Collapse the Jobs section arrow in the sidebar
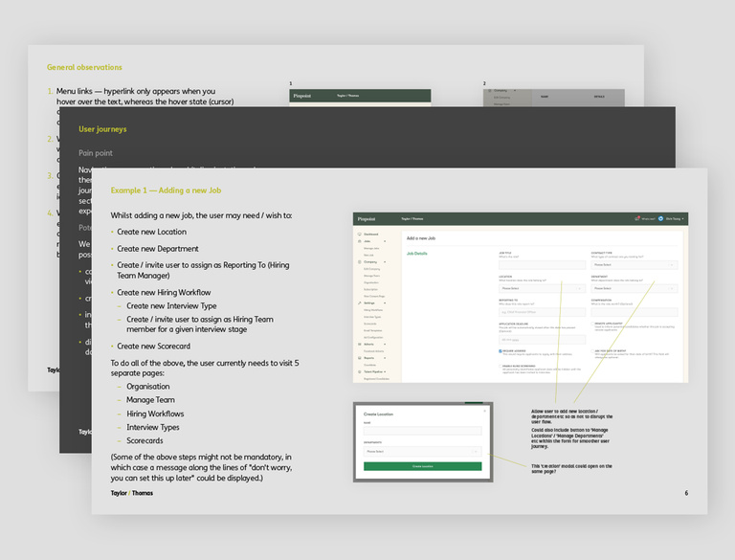This screenshot has height=560, width=735. click(385, 241)
